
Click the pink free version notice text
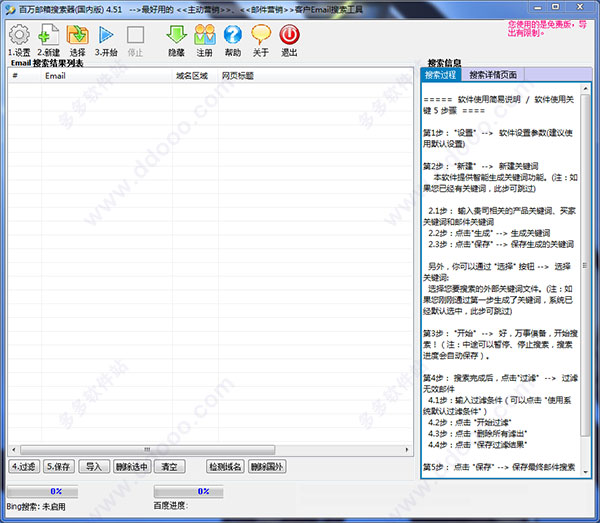click(x=547, y=29)
